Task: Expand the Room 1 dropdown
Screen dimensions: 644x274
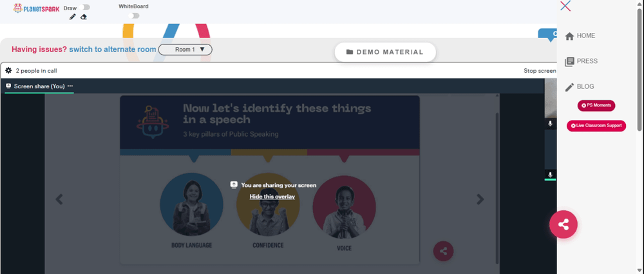Action: tap(185, 50)
